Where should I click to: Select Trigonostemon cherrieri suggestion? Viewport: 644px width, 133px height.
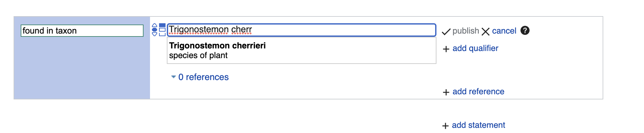pos(301,50)
